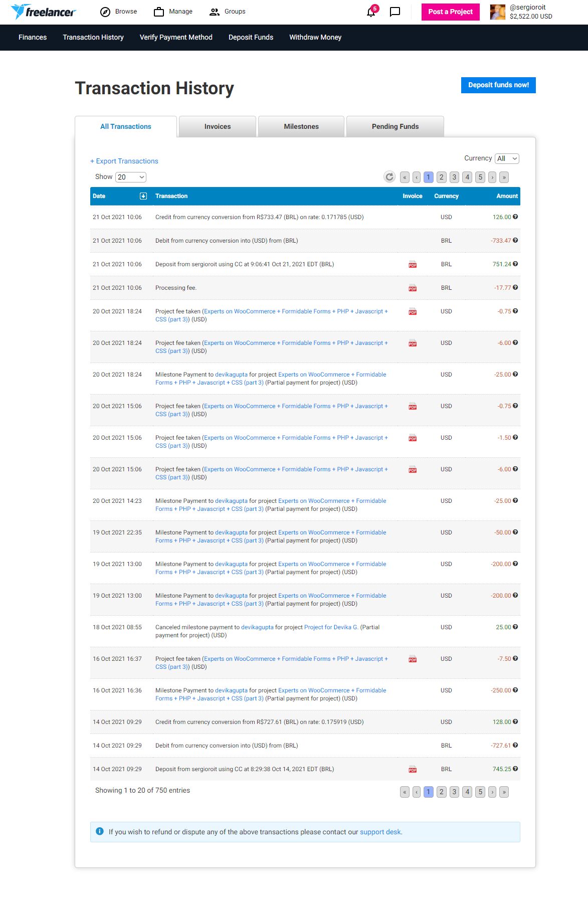This screenshot has width=588, height=910.
Task: Click help icon next to 126.00 amount
Action: [515, 217]
